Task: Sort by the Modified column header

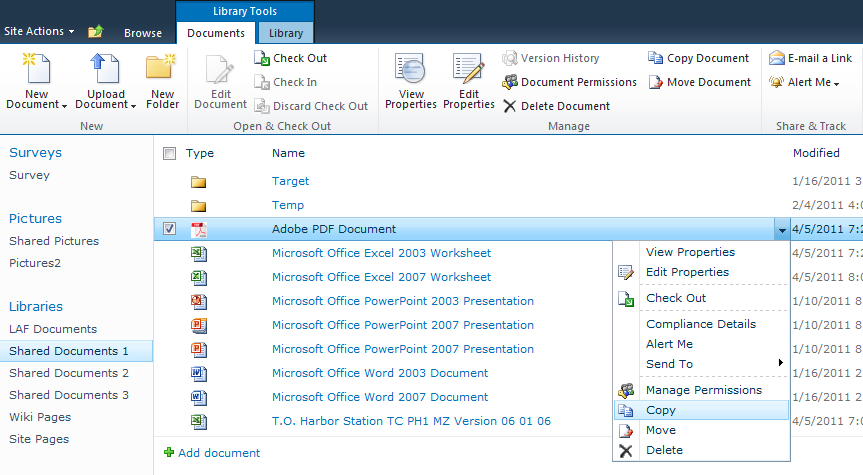Action: tap(816, 154)
